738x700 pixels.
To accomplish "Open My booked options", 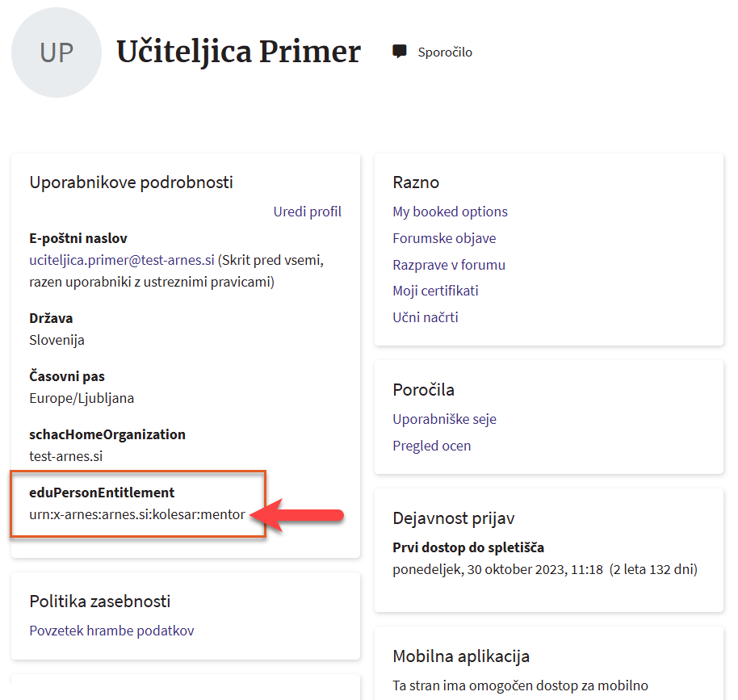I will point(450,212).
